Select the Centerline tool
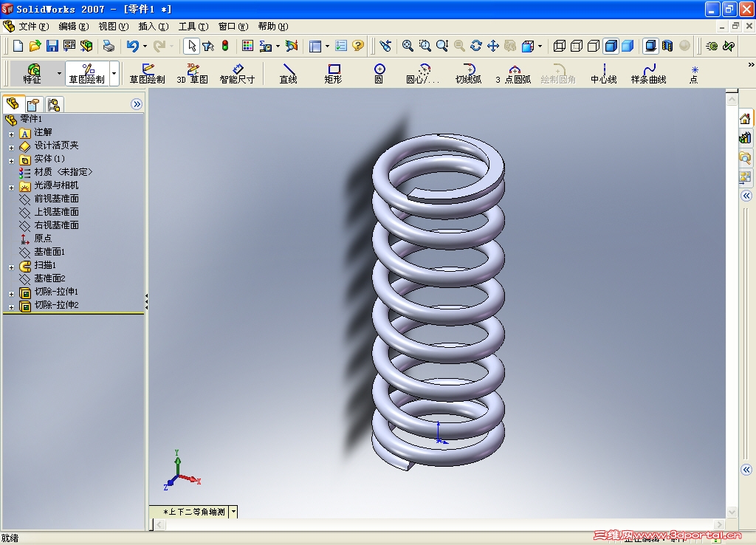 (x=604, y=73)
